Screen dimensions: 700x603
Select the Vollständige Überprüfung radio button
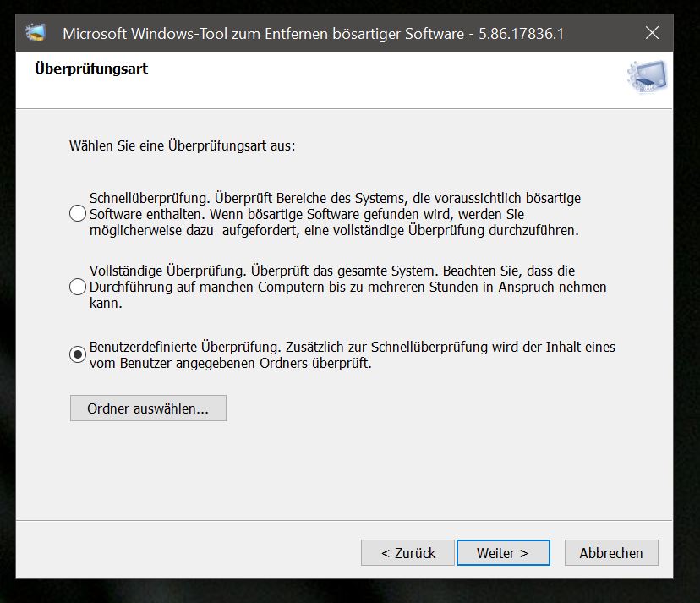pos(78,287)
